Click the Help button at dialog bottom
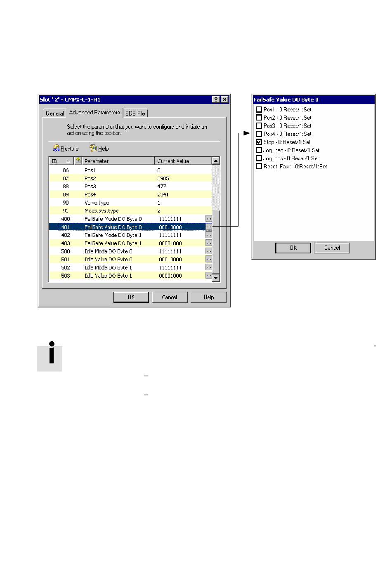Viewport: 392px width, 567px height. click(208, 297)
